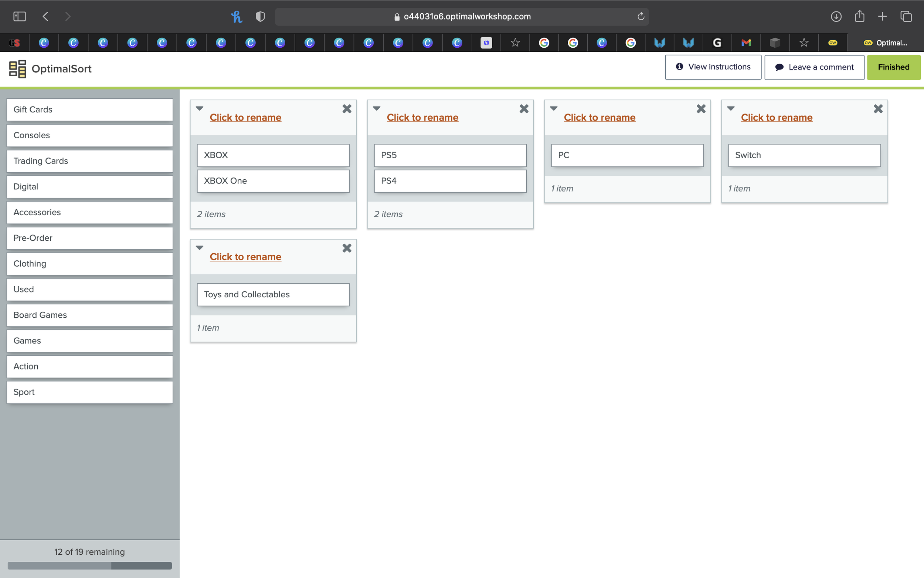
Task: Collapse the Switch group disclosure triangle
Action: pyautogui.click(x=730, y=109)
